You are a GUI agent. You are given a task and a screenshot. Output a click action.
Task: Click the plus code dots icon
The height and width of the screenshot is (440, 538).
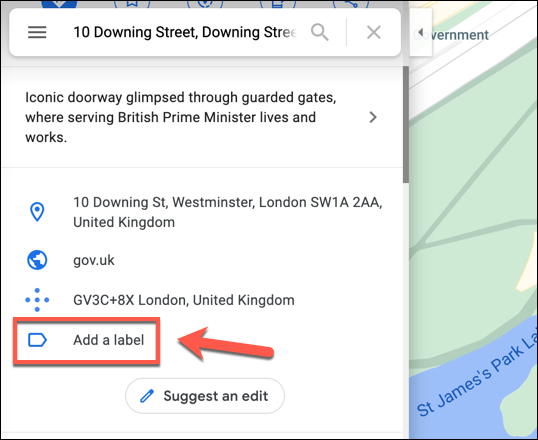(37, 300)
